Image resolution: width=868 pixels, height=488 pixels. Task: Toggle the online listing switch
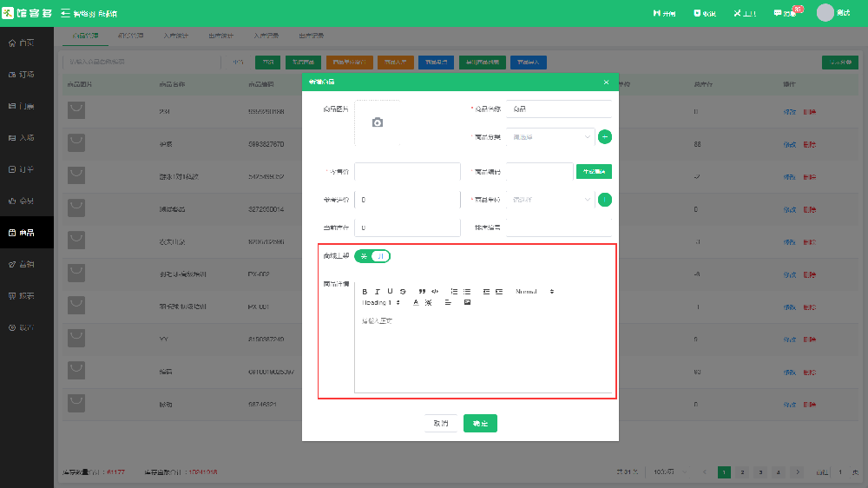click(372, 256)
